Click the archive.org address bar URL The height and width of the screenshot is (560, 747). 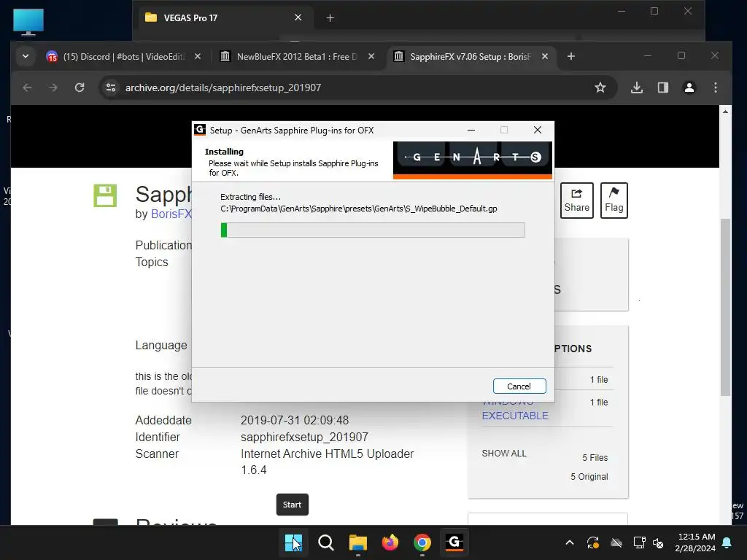point(223,87)
